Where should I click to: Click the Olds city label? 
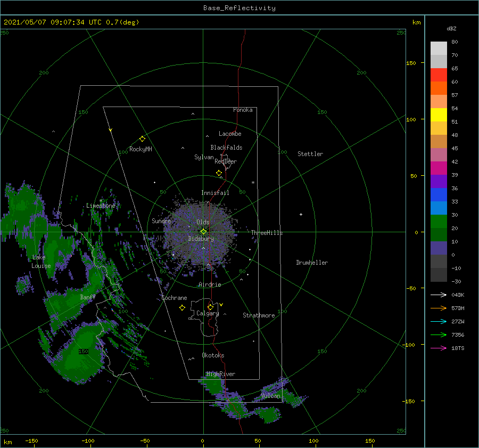click(203, 222)
